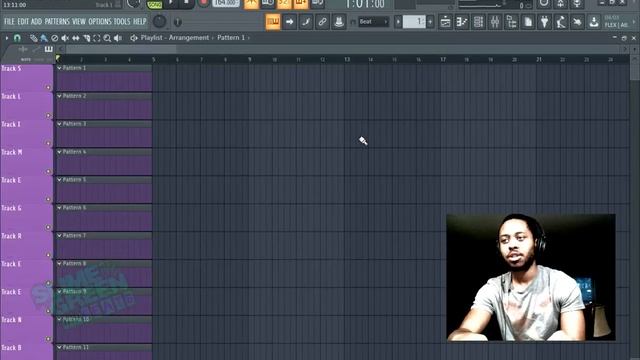Select the Delete tool in playlist toolbar
Image resolution: width=640 pixels, height=360 pixels.
[x=54, y=38]
